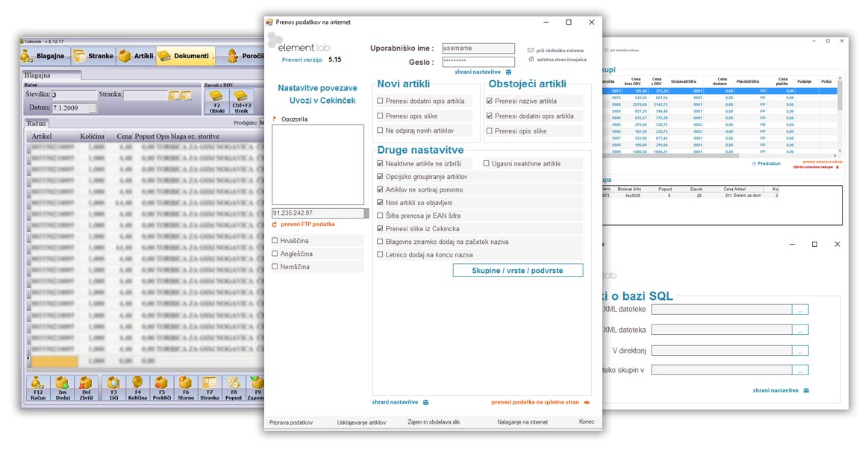Viewport: 868px width, 449px height.
Task: Check the Nemščina language checkbox
Action: pos(275,266)
